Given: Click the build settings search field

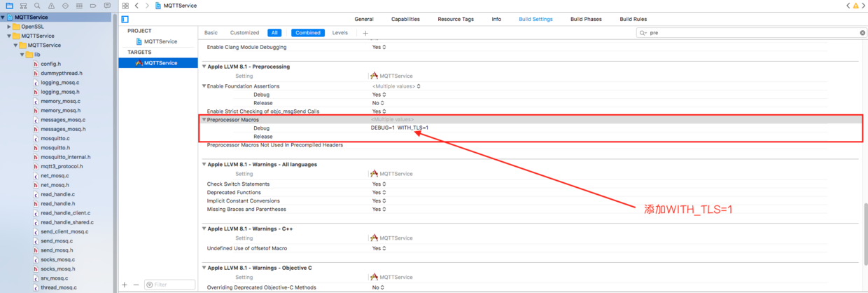Looking at the screenshot, I should [x=751, y=33].
